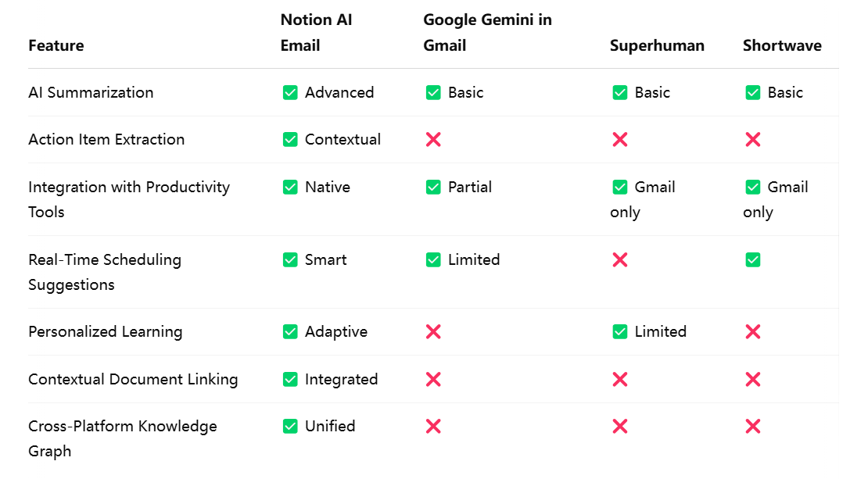This screenshot has width=868, height=479.
Task: Click the Superhuman column header
Action: pos(657,45)
